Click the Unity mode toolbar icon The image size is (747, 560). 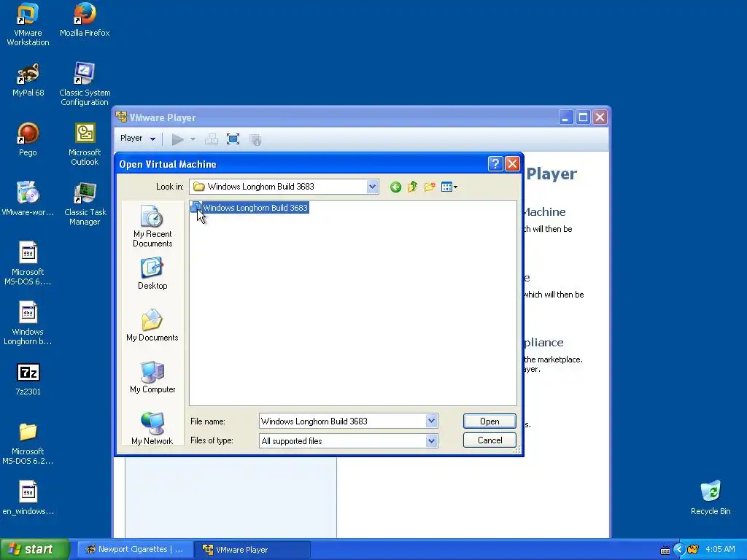[255, 139]
